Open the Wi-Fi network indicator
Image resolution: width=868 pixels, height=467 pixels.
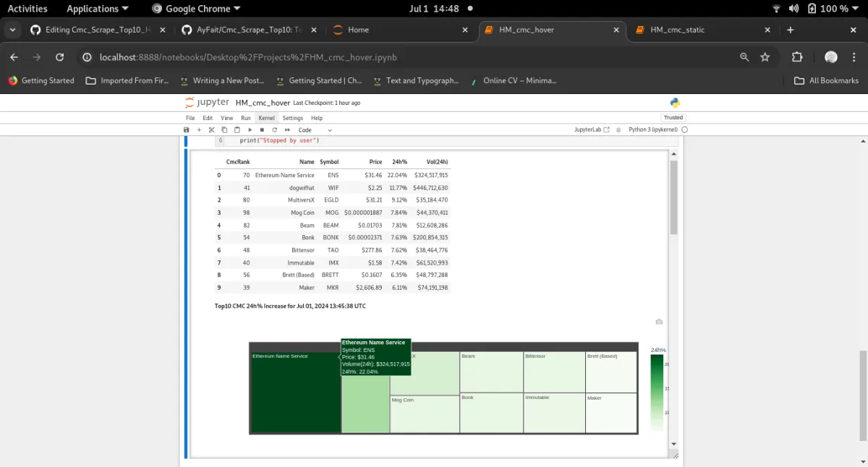(x=777, y=9)
